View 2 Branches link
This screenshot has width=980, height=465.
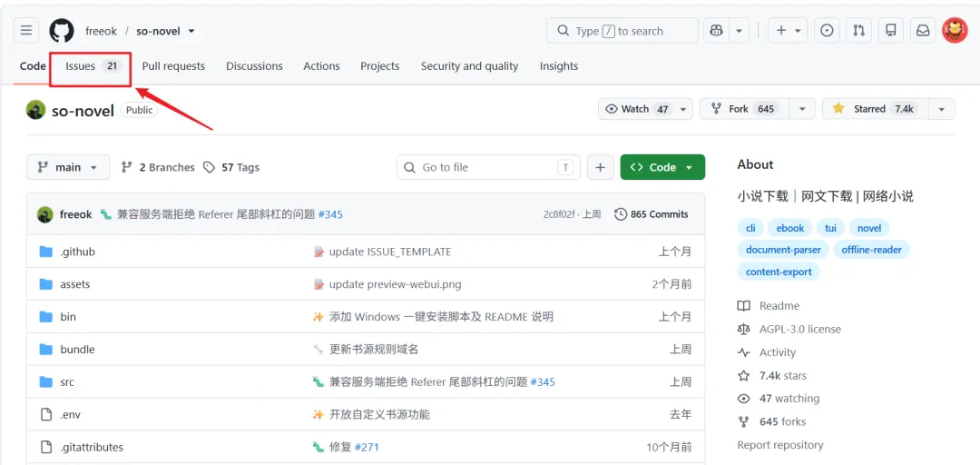[x=158, y=167]
